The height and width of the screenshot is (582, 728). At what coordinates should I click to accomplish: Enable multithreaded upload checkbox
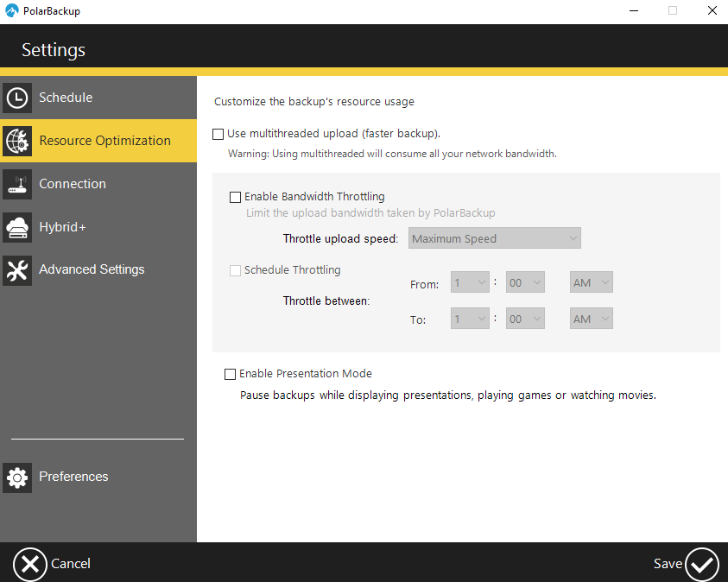[x=218, y=134]
